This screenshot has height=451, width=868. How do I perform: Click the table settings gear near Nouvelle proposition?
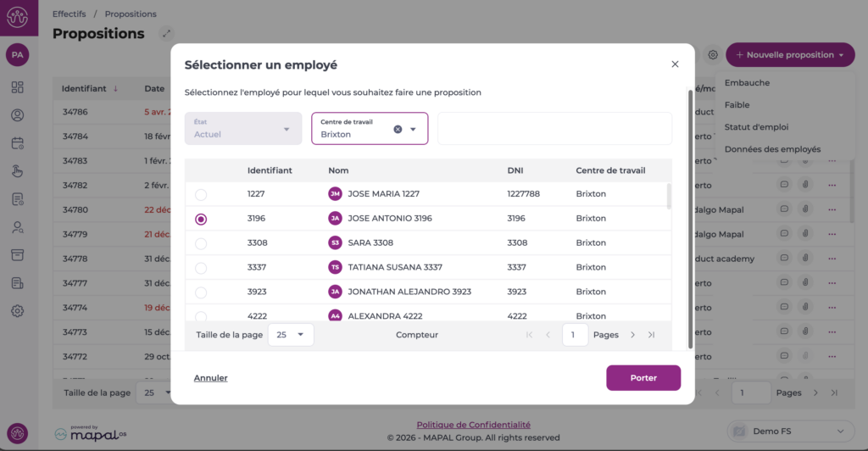[713, 55]
